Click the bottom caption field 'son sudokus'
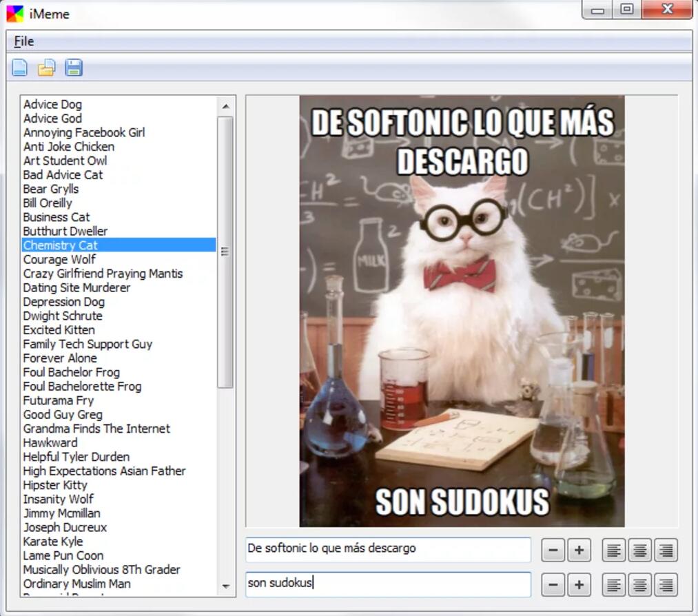This screenshot has height=616, width=698. pos(388,584)
